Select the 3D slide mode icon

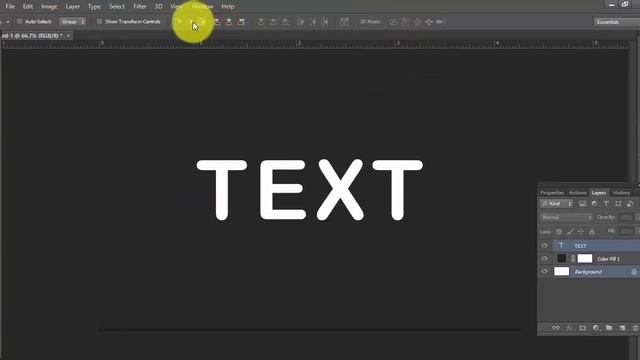[429, 22]
